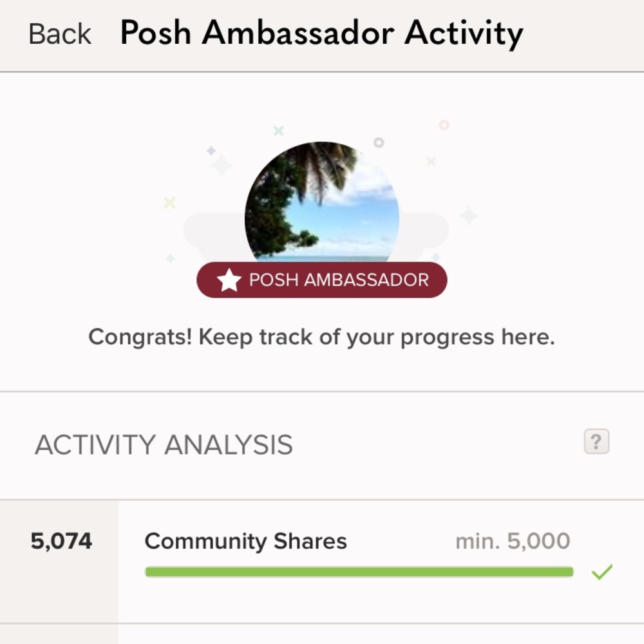This screenshot has width=644, height=644.
Task: Open the Posh Ambassador Activity title
Action: tap(322, 33)
